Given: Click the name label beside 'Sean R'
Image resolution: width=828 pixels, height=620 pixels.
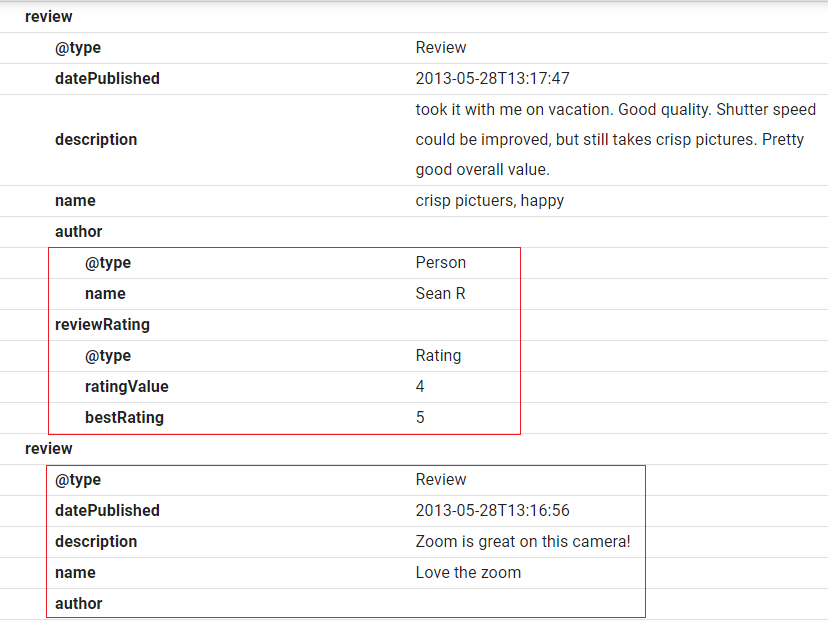Looking at the screenshot, I should pyautogui.click(x=105, y=293).
